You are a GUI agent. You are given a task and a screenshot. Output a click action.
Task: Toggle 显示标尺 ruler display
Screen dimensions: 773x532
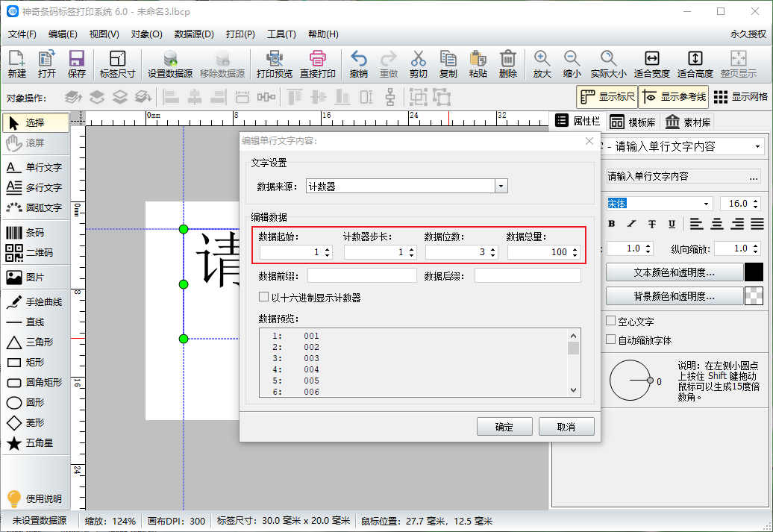tap(607, 97)
